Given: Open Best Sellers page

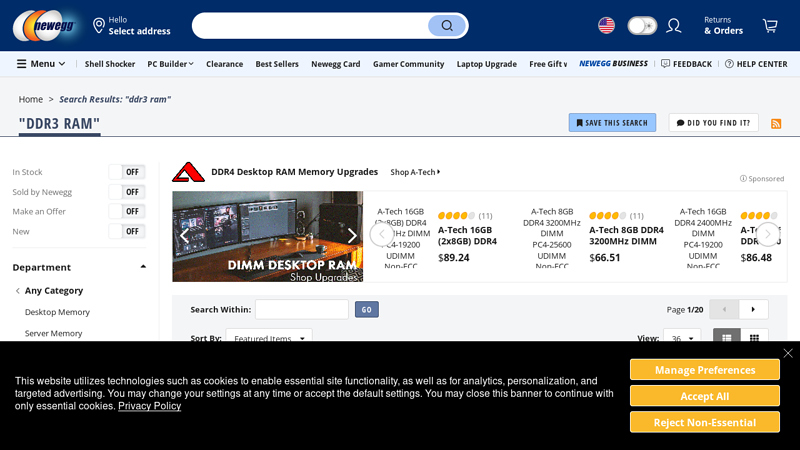Looking at the screenshot, I should tap(277, 64).
